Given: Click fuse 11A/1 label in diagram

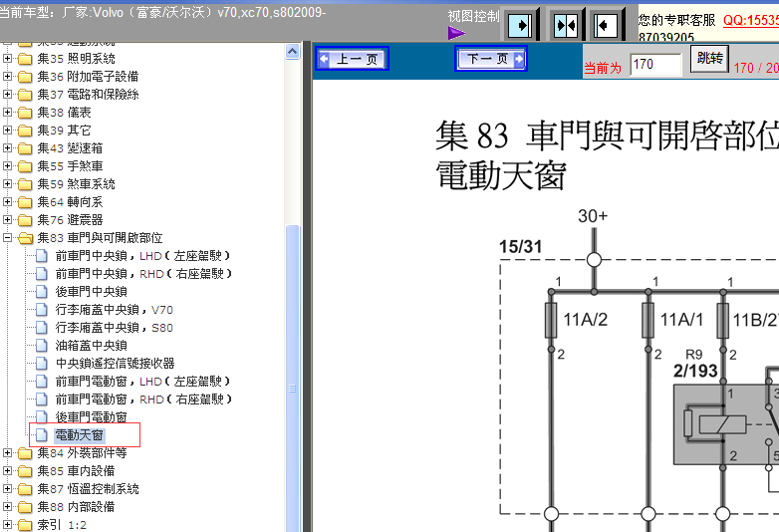Looking at the screenshot, I should pyautogui.click(x=681, y=320).
